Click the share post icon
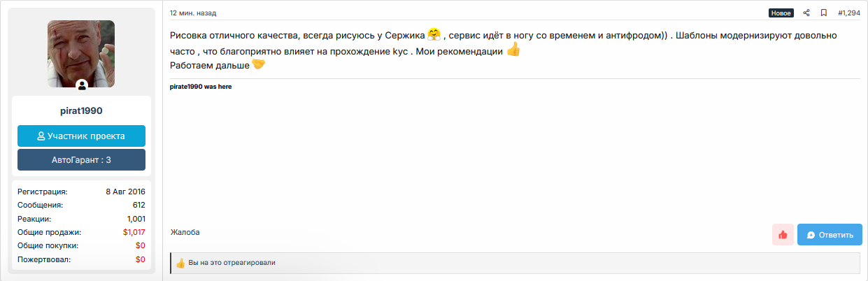 (x=806, y=13)
